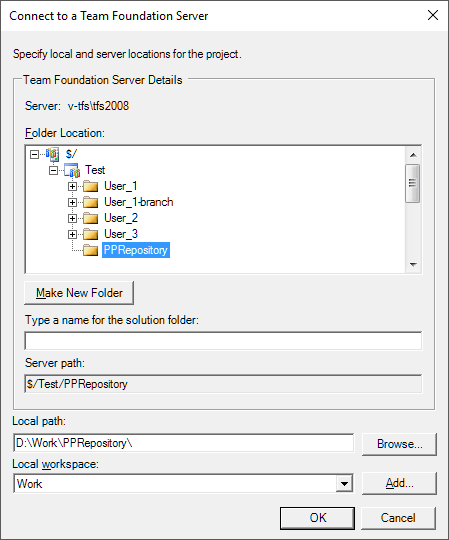
Task: Click the $/ server root icon
Action: [x=52, y=154]
